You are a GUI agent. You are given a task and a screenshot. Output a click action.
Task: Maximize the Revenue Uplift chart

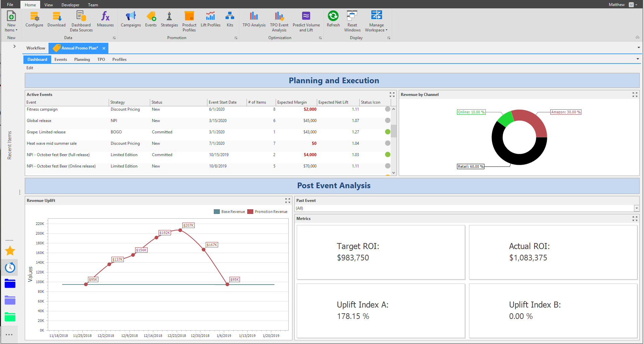click(x=288, y=201)
